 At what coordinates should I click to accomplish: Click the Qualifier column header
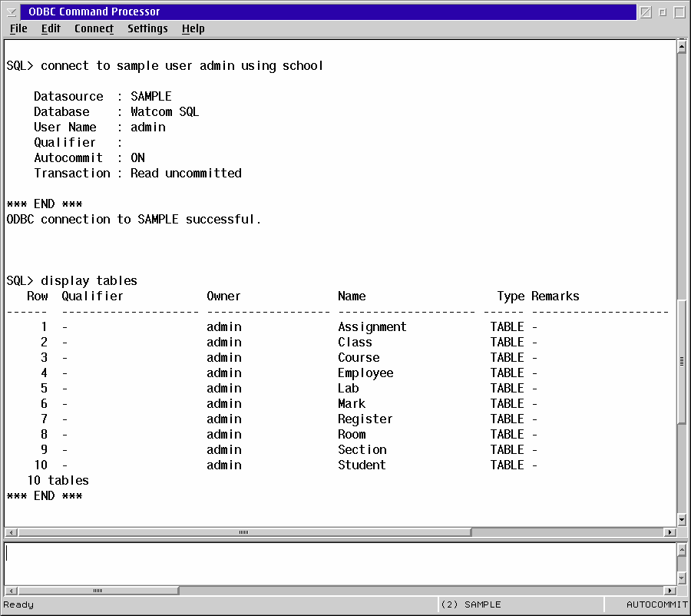click(x=92, y=296)
